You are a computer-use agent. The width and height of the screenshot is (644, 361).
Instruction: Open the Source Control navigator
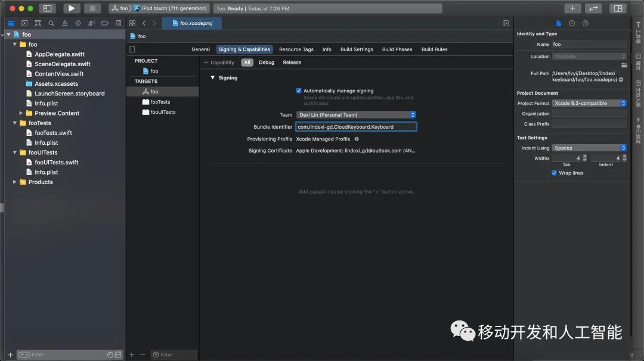[24, 23]
